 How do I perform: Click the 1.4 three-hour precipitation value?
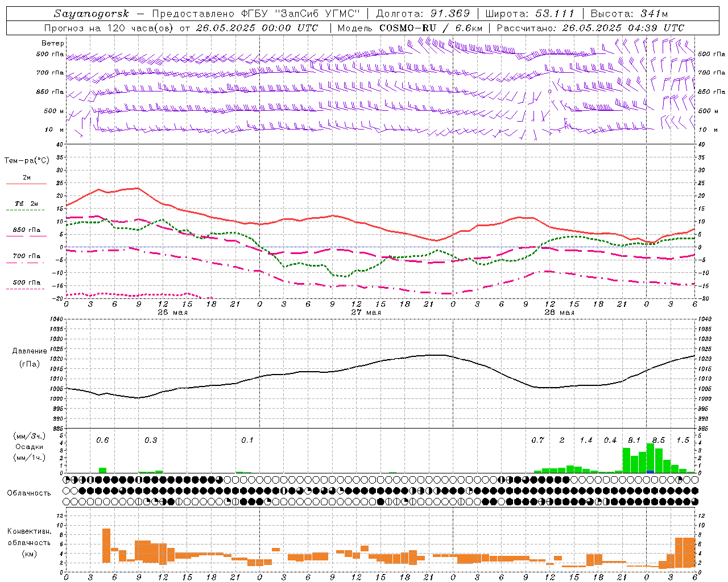[586, 440]
